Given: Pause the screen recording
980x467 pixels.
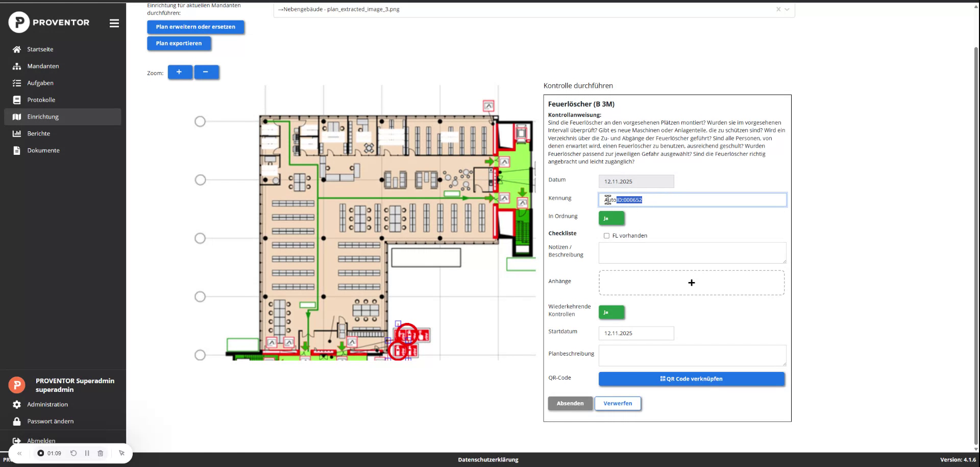Looking at the screenshot, I should tap(87, 453).
